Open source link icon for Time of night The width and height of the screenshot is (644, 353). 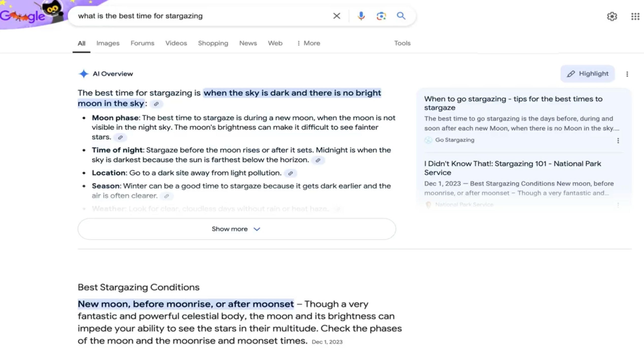point(318,160)
